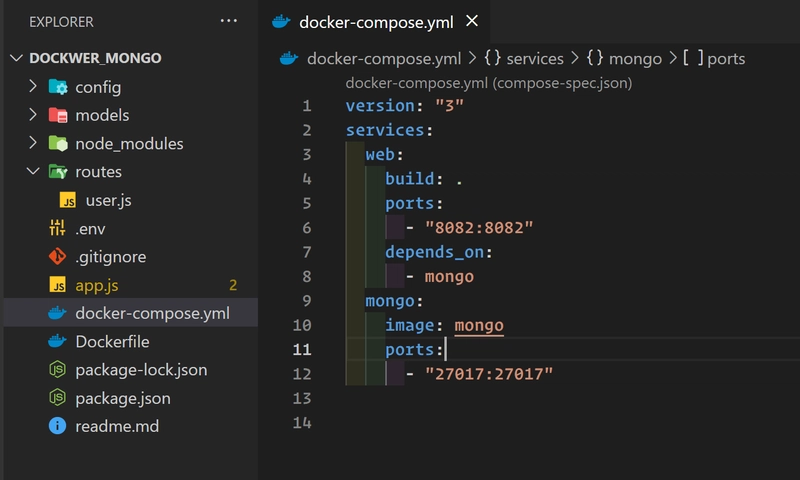This screenshot has width=800, height=480.
Task: Click the Node icon beside package-lock.json
Action: (57, 369)
